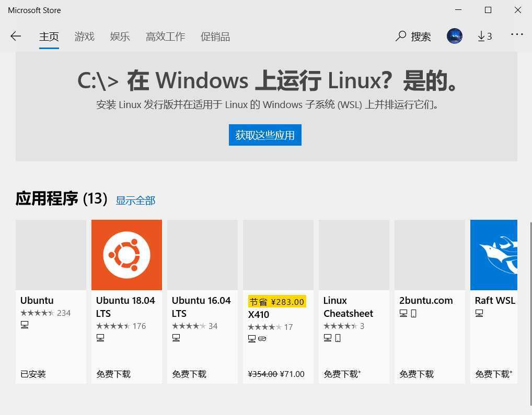Viewport: 532px width, 415px height.
Task: Select the 主页 tab
Action: tap(49, 36)
